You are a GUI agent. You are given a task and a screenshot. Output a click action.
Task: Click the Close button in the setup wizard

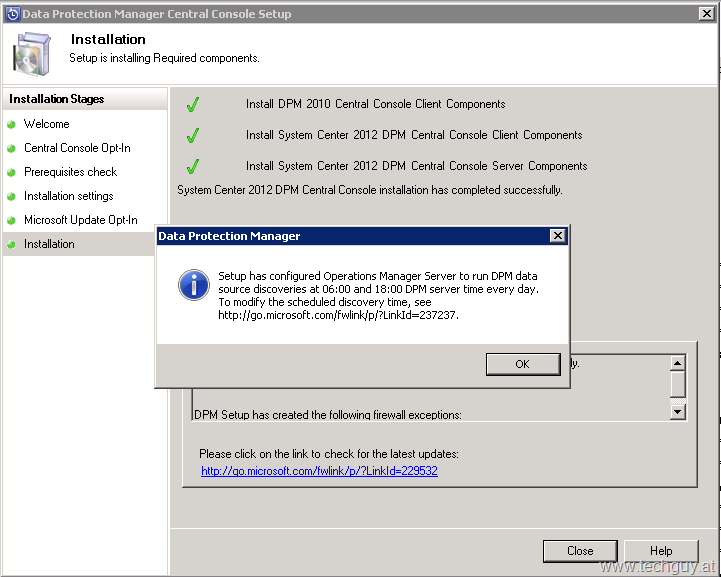click(580, 551)
